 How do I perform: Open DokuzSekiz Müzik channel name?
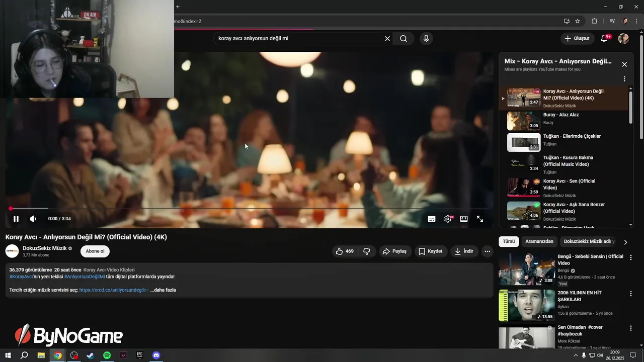[44, 248]
